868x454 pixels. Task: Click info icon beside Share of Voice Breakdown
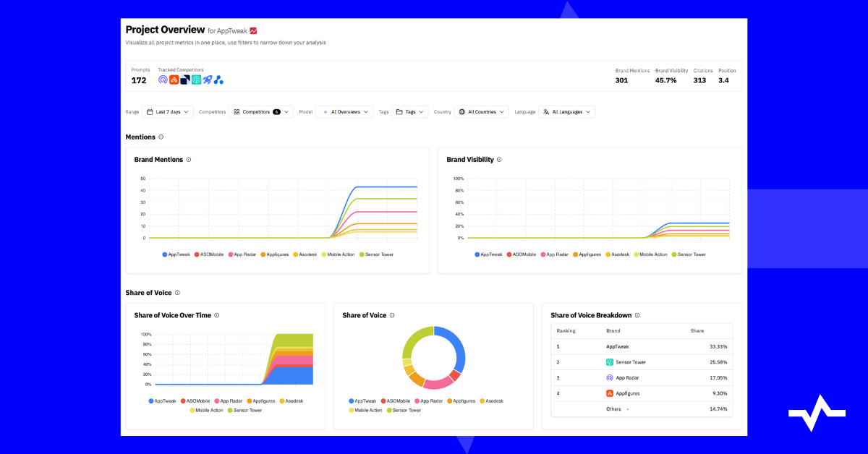(637, 315)
